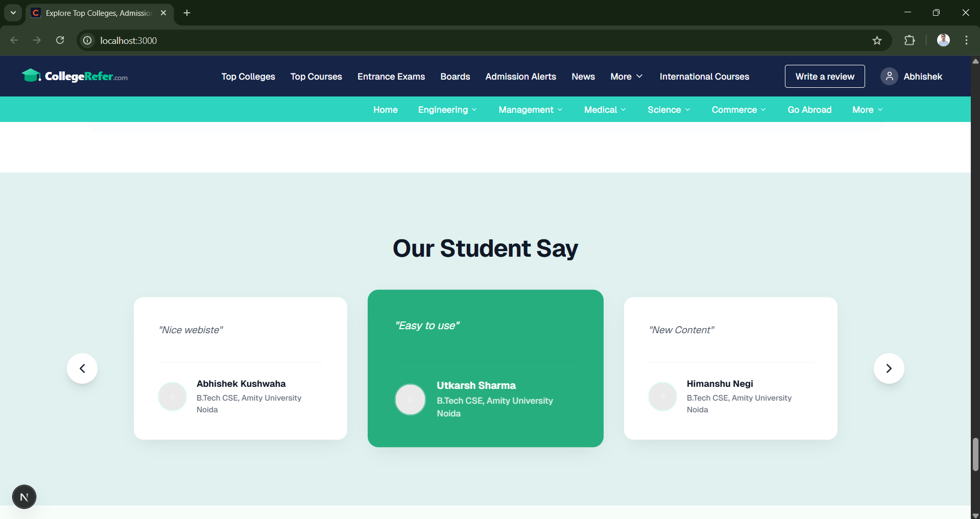980x519 pixels.
Task: Click the page vertical scrollbar thumb
Action: [975, 454]
